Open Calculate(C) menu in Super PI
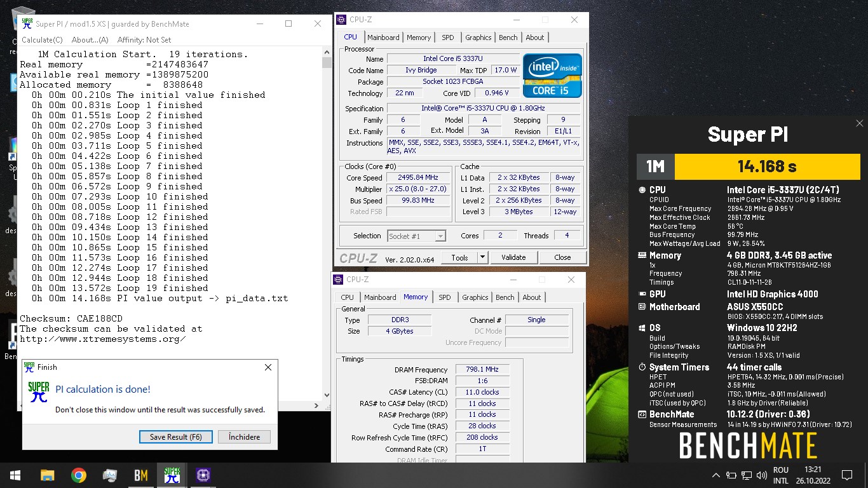 coord(42,39)
